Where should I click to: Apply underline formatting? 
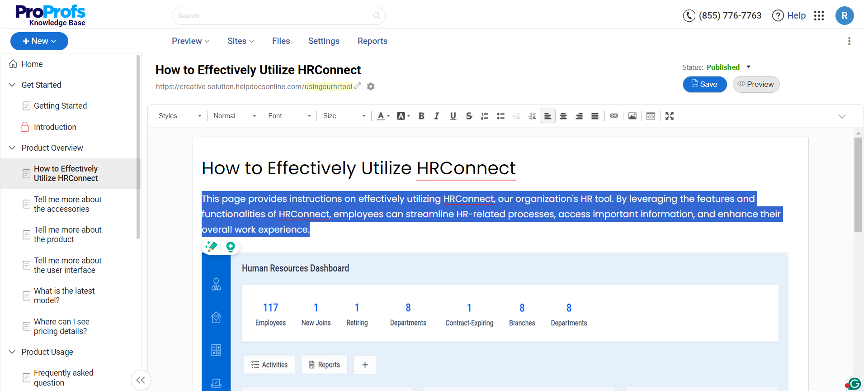coord(453,116)
